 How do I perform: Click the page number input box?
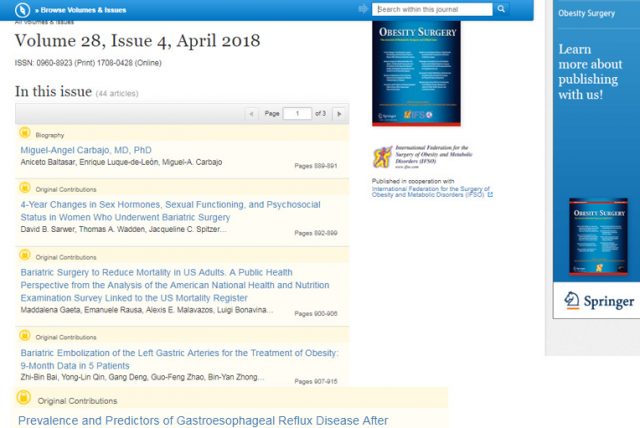pyautogui.click(x=297, y=114)
